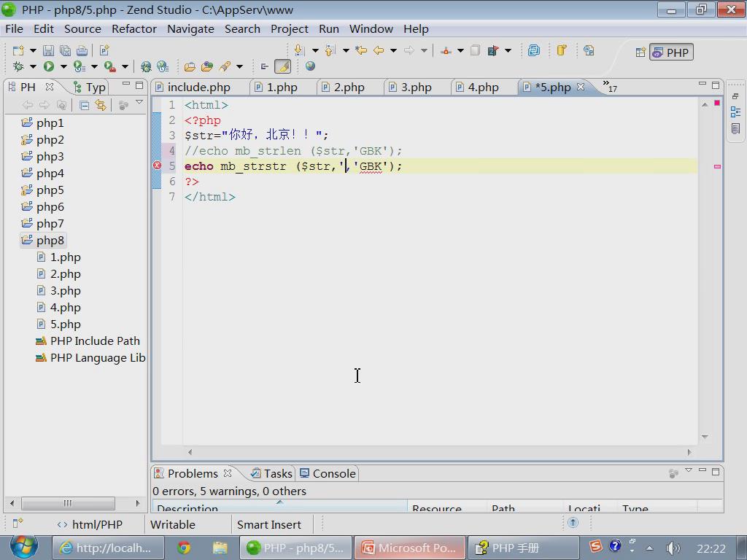The width and height of the screenshot is (747, 560).
Task: Click the green Run button icon
Action: tap(49, 66)
